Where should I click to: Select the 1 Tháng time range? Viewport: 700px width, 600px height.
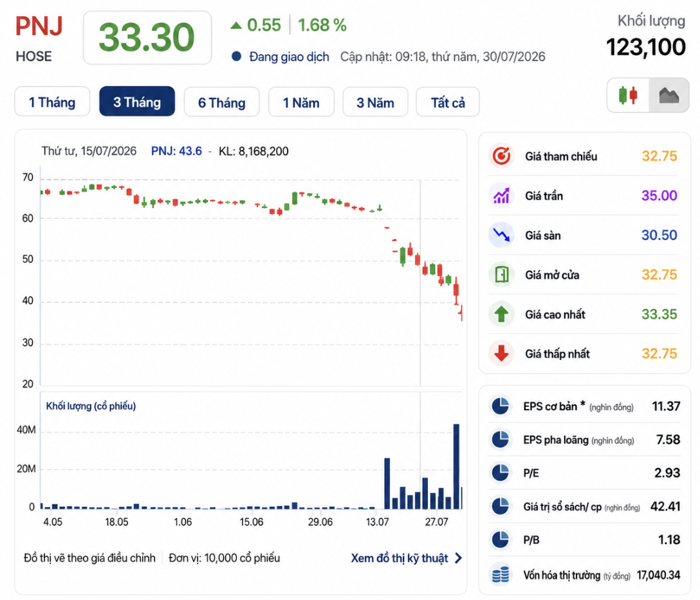point(52,102)
